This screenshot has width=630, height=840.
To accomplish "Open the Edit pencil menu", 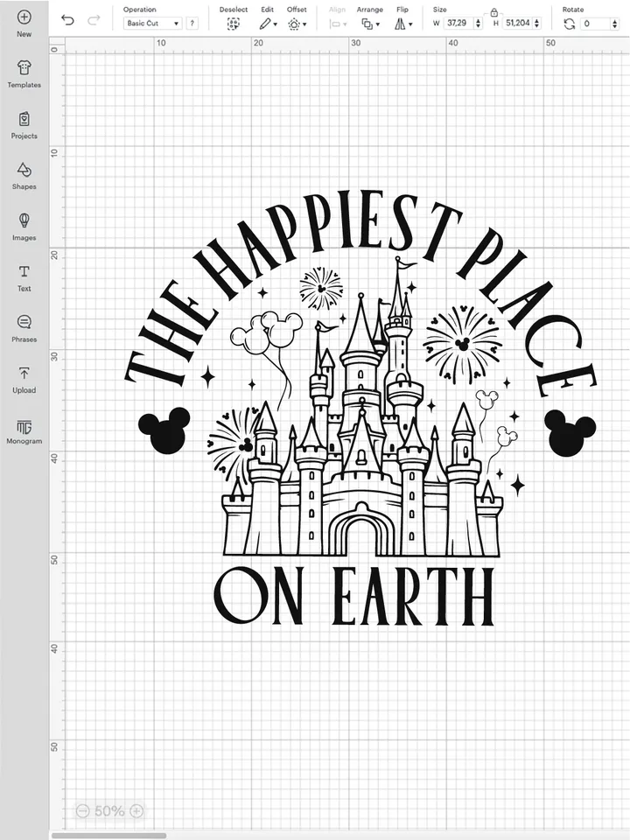I will (x=268, y=24).
